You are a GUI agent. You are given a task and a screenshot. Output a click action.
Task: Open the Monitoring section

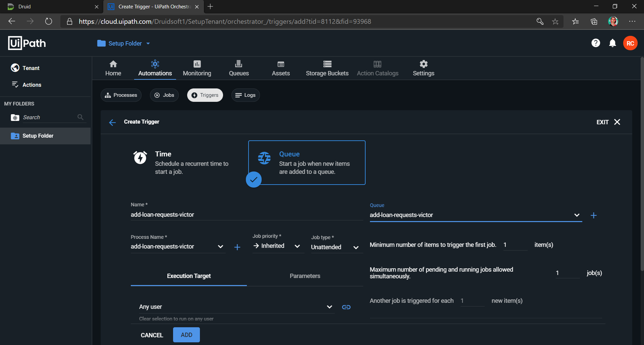197,68
